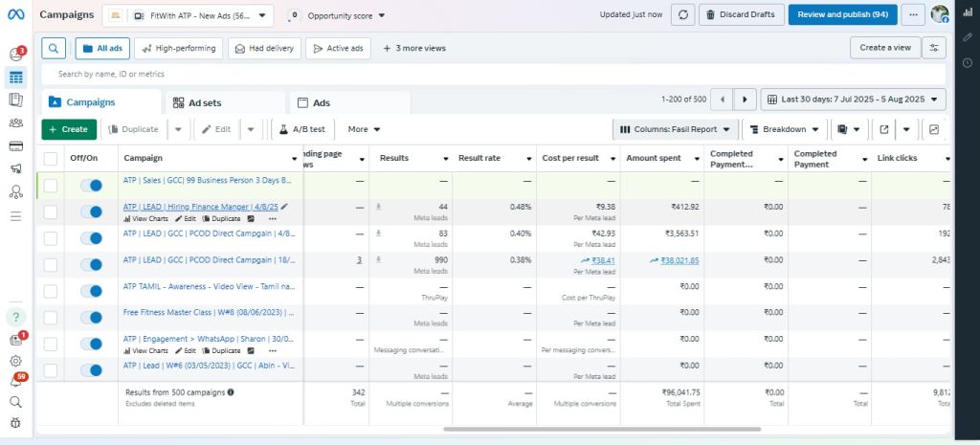The height and width of the screenshot is (445, 980).
Task: Select the High-performing view
Action: pyautogui.click(x=178, y=48)
